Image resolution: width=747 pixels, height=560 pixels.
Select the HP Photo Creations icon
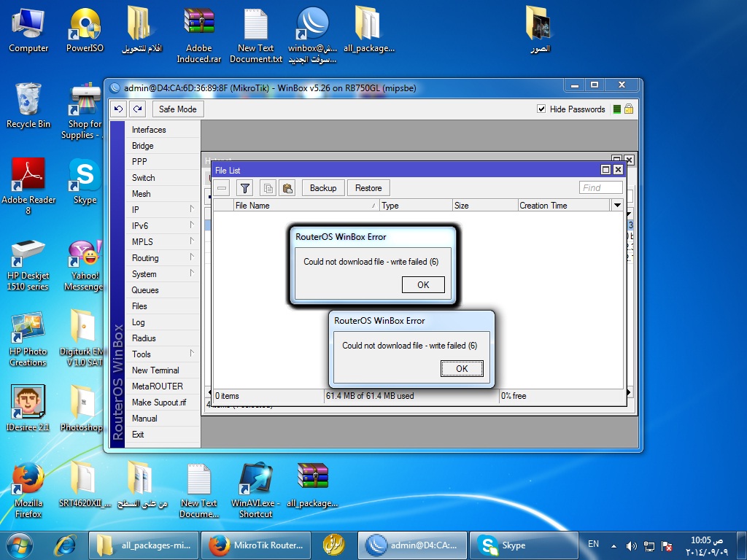[x=28, y=340]
